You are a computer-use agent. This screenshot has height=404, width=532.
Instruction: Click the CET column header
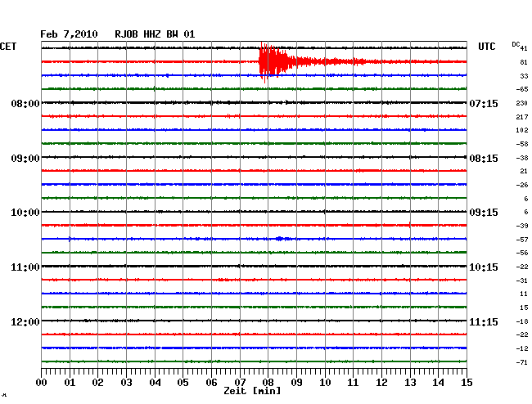[x=8, y=47]
